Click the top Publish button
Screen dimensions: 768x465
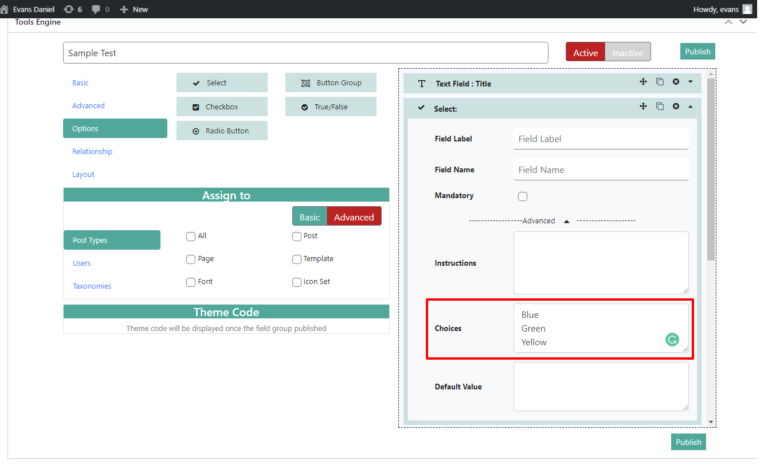697,52
